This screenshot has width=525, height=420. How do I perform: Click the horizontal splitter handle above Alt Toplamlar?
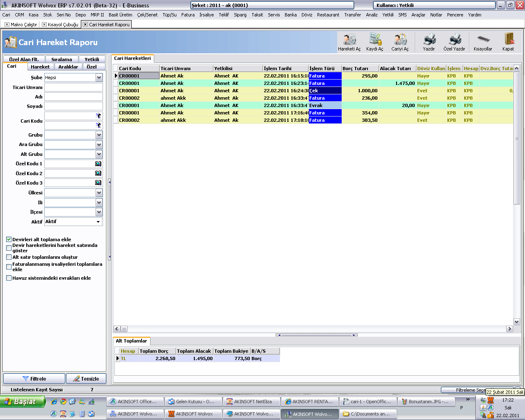pyautogui.click(x=317, y=335)
